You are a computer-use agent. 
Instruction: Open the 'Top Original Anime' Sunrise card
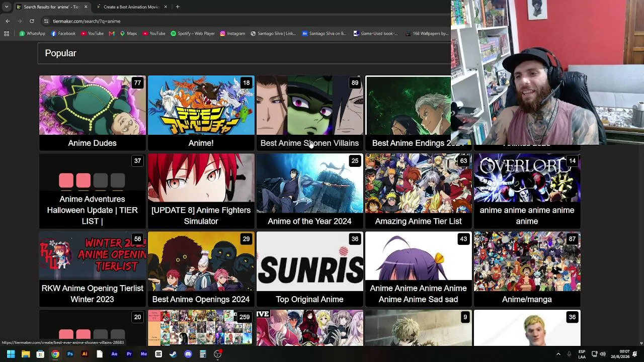(310, 269)
